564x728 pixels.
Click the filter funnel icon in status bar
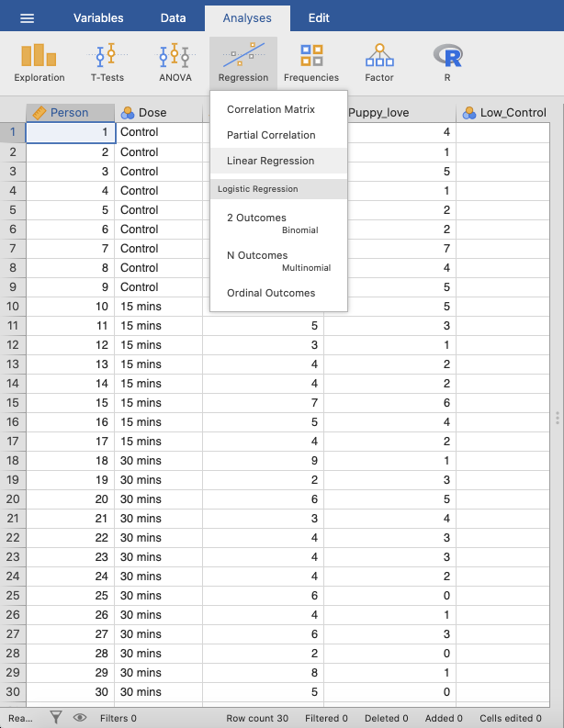click(56, 718)
